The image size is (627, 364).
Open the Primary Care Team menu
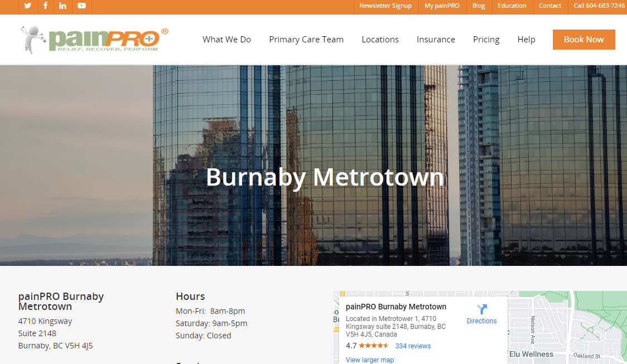pos(306,40)
